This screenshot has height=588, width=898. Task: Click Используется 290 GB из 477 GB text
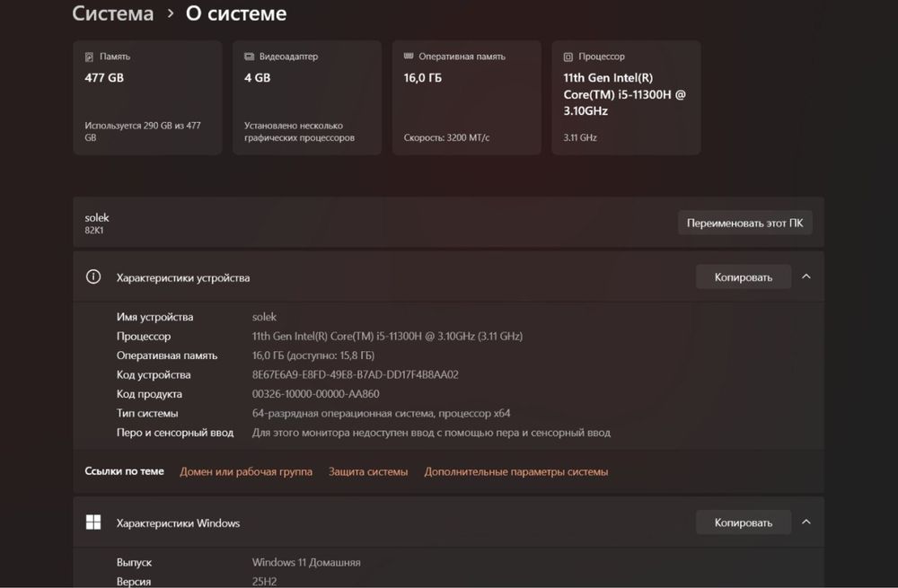pos(143,131)
